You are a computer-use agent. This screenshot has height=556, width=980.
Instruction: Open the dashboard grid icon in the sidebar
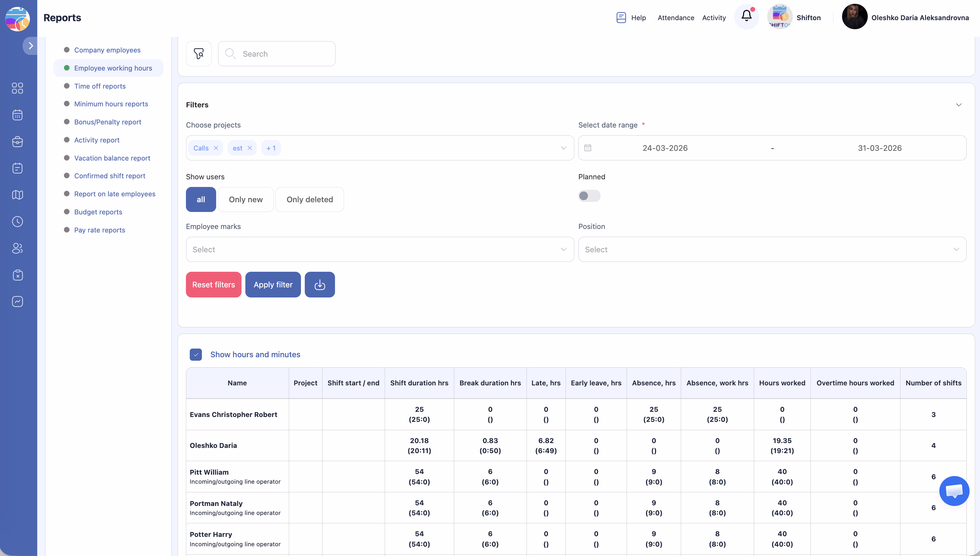coord(18,88)
